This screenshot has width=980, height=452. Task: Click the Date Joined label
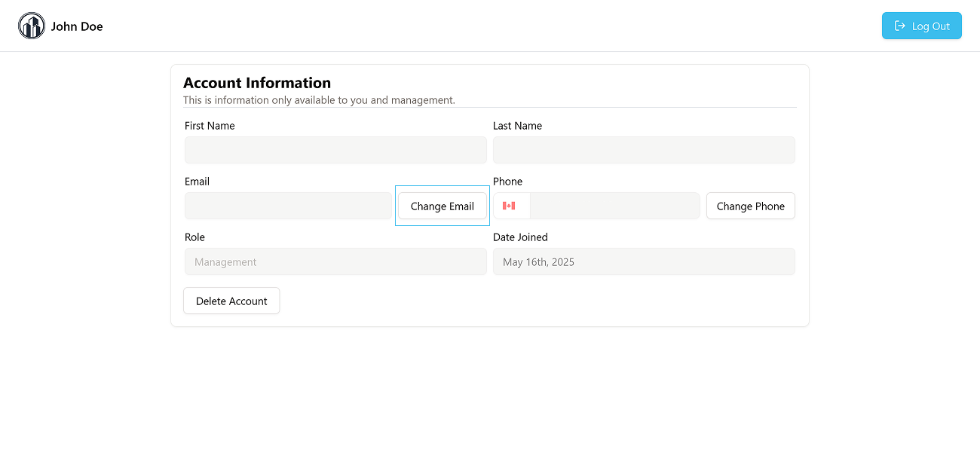(520, 237)
